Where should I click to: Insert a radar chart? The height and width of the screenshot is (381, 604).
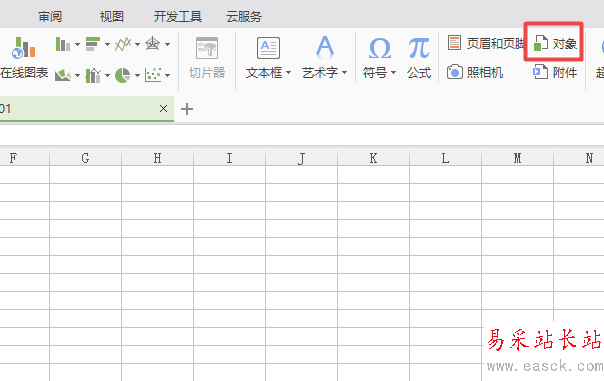coord(153,44)
